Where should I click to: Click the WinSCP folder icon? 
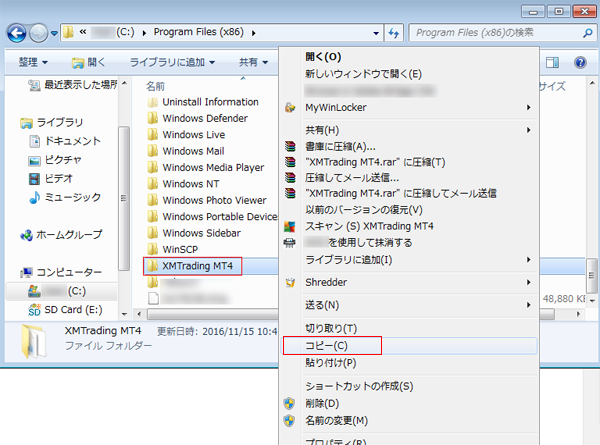(x=152, y=248)
